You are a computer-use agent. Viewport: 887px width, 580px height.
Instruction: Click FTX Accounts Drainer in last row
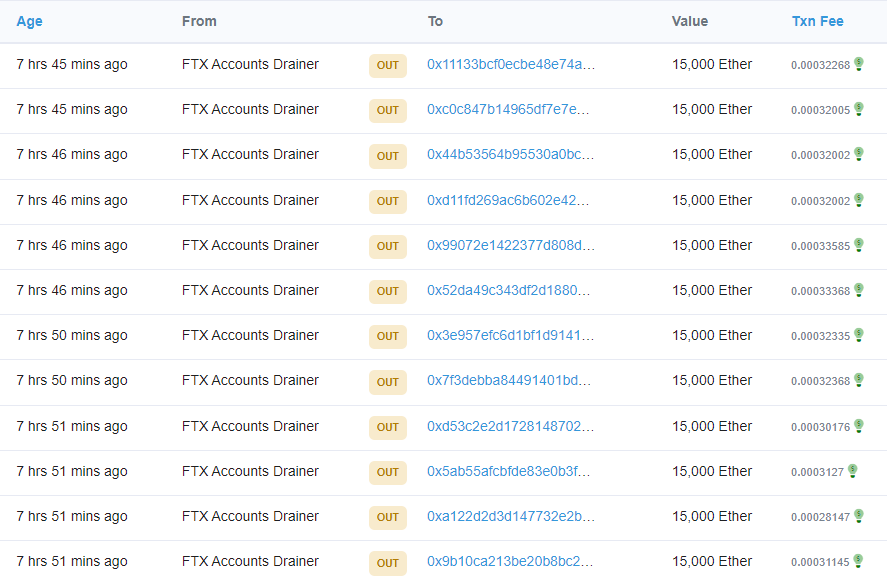click(x=250, y=561)
